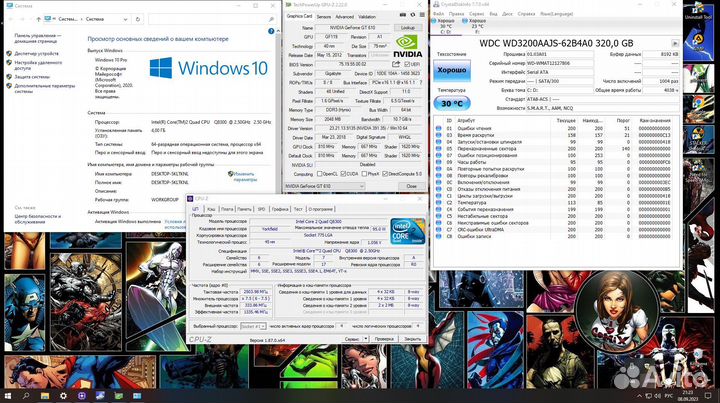Go up one level in System window
The height and width of the screenshot is (403, 720).
(39, 19)
